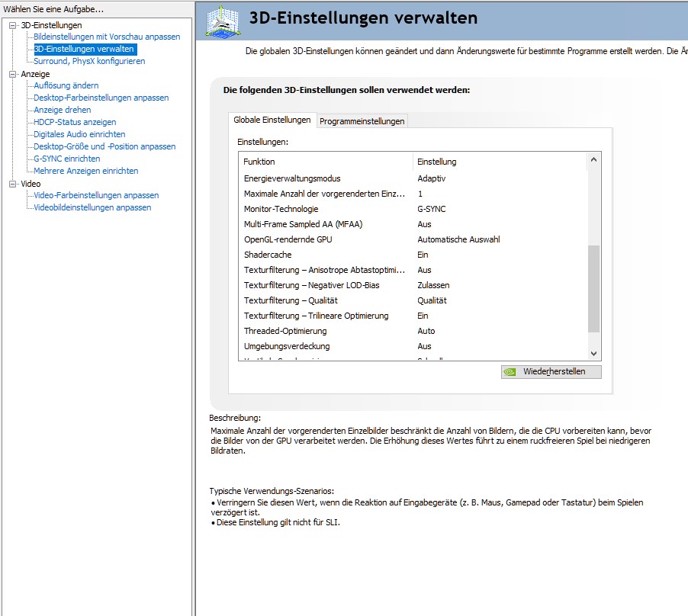Open the Qualität value for Texturfilterung
This screenshot has width=688, height=616.
[x=432, y=301]
